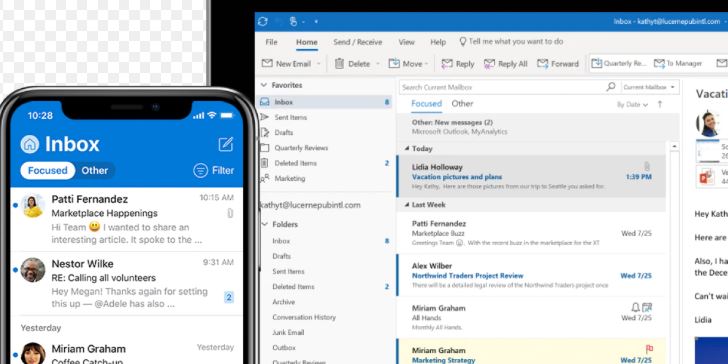
Task: Open the Current Mailbox search scope dropdown
Action: pyautogui.click(x=650, y=87)
